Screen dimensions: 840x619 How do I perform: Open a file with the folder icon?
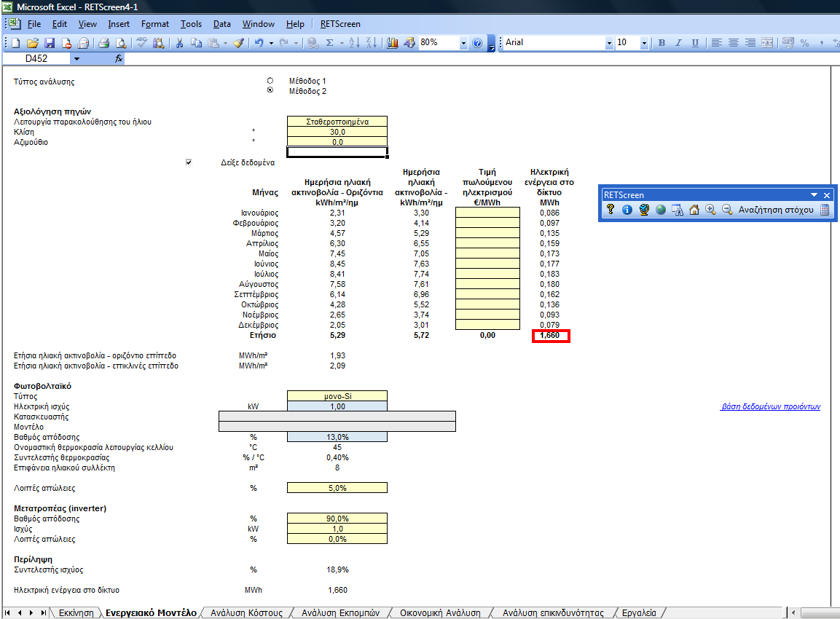pyautogui.click(x=33, y=43)
